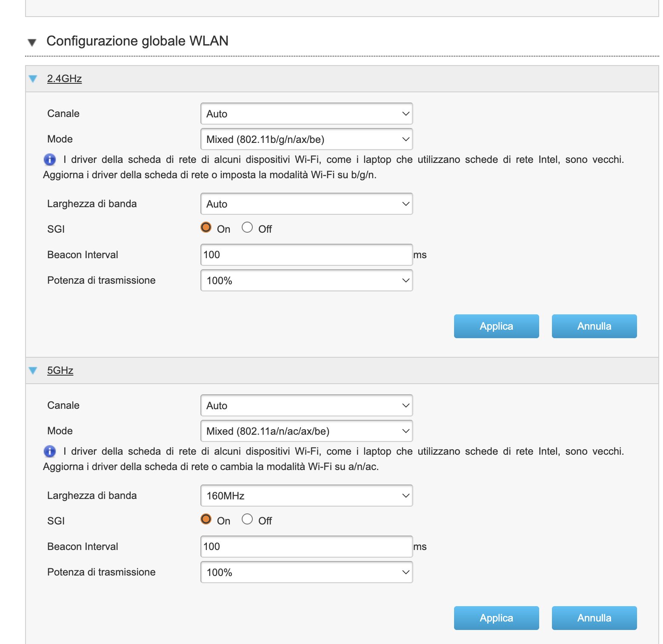Select SGI On radio for 5GHz
The height and width of the screenshot is (644, 663).
(206, 519)
